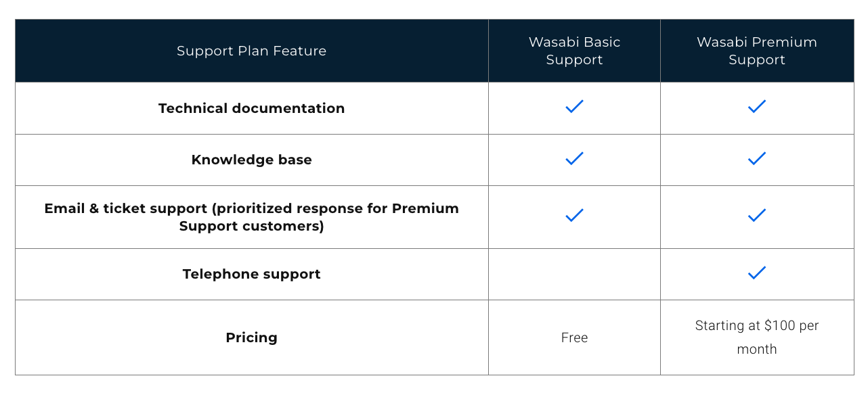Click the Knowledge base row label

click(x=251, y=160)
